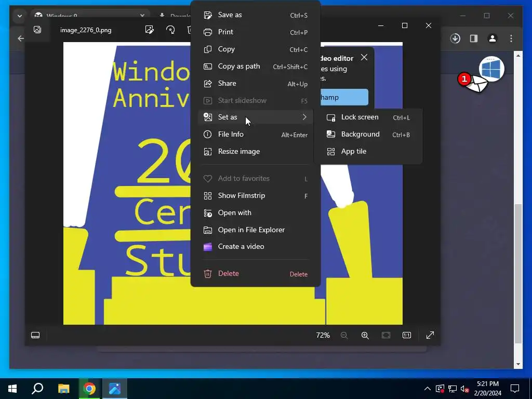The image size is (532, 399).
Task: Set image as App tile
Action: [368, 152]
